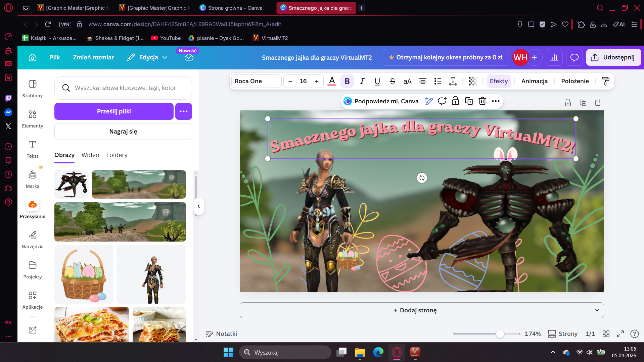Click the copy style paint roller icon

605,81
